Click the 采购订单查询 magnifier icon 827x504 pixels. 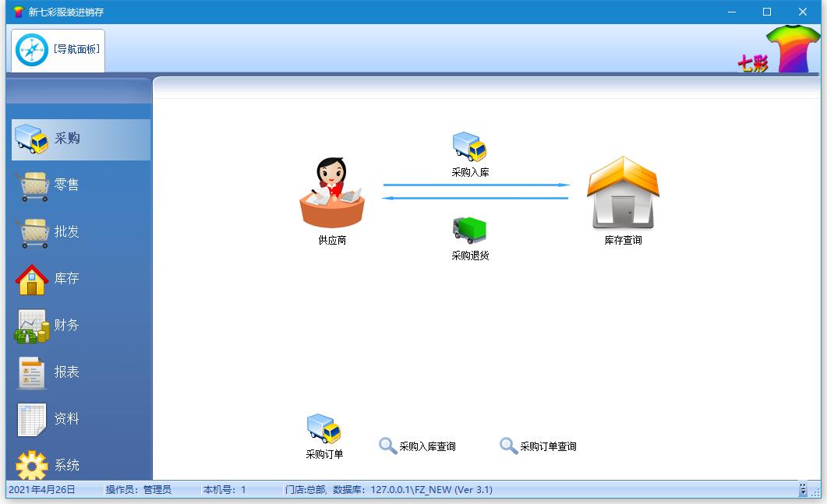508,446
